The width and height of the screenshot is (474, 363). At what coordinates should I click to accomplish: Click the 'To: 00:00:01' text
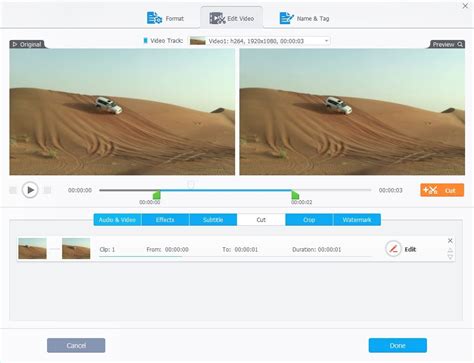(240, 249)
